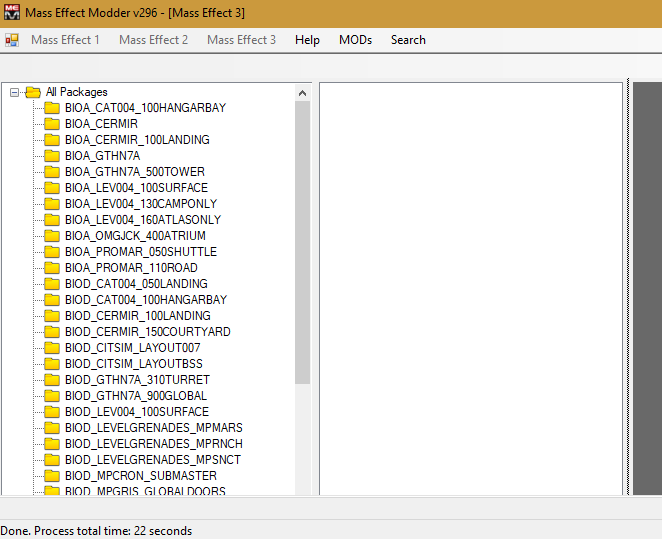Click the All Packages root folder icon
The height and width of the screenshot is (539, 662).
(x=33, y=92)
